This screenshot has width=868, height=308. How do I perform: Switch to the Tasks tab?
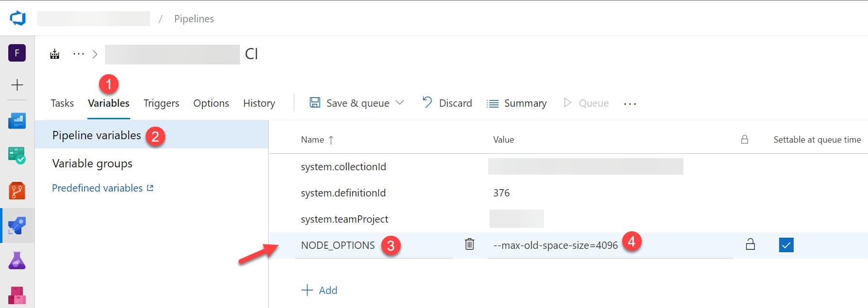click(62, 103)
